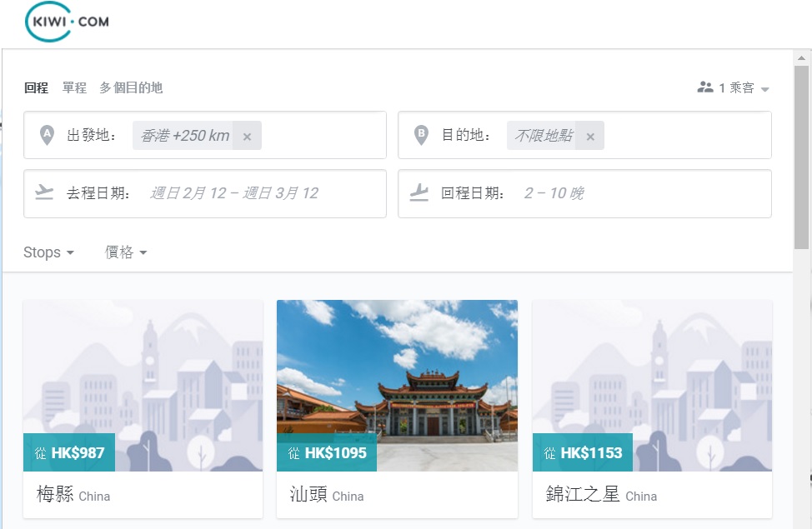Open the 去程日期 departure date field
This screenshot has width=812, height=529.
click(x=205, y=193)
